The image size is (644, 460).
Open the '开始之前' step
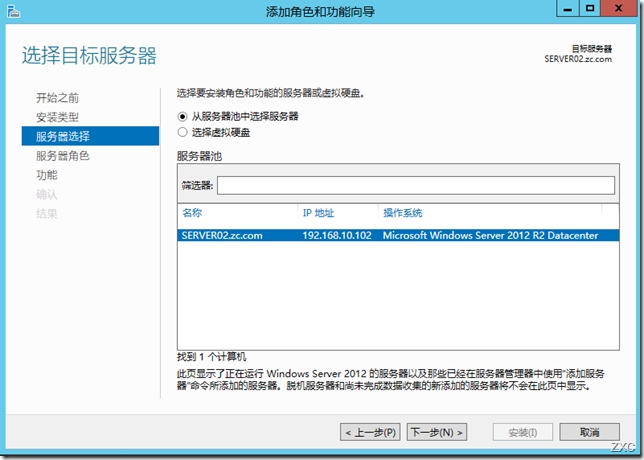pos(57,98)
